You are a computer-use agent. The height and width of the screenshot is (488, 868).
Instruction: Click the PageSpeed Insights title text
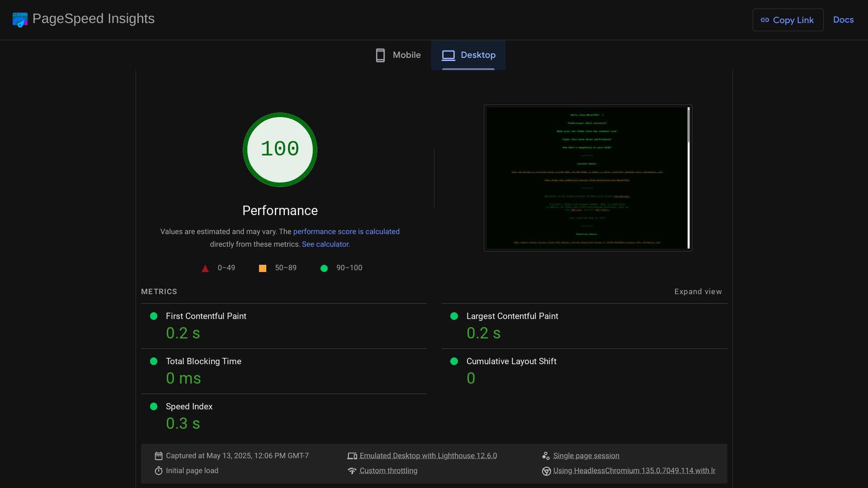point(94,19)
